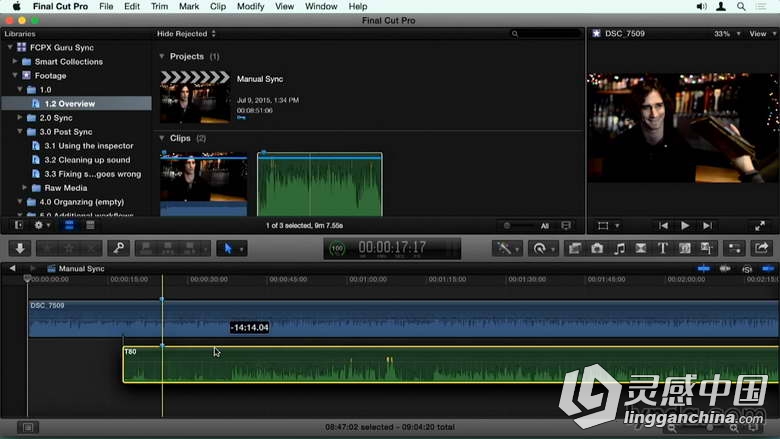This screenshot has width=780, height=439.
Task: Open the browser gear action menu
Action: (x=41, y=225)
